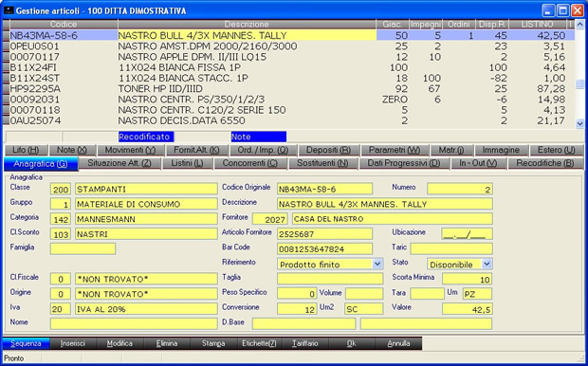Select the HP92295A toner row

click(288, 89)
